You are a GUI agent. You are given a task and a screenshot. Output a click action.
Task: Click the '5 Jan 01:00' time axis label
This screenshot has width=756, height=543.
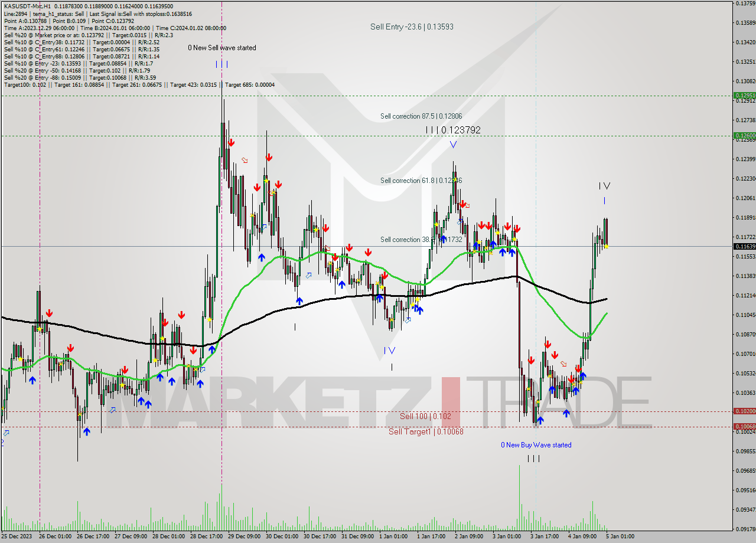coord(620,537)
